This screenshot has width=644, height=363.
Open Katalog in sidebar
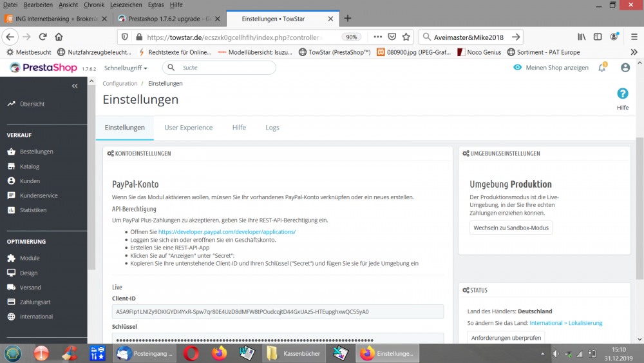(23, 166)
